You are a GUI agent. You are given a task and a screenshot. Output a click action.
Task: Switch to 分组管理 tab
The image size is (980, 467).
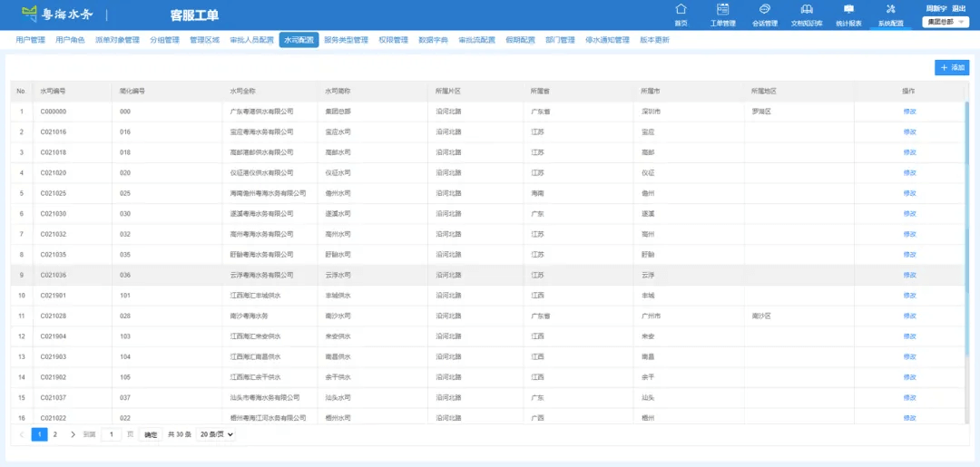pyautogui.click(x=165, y=40)
